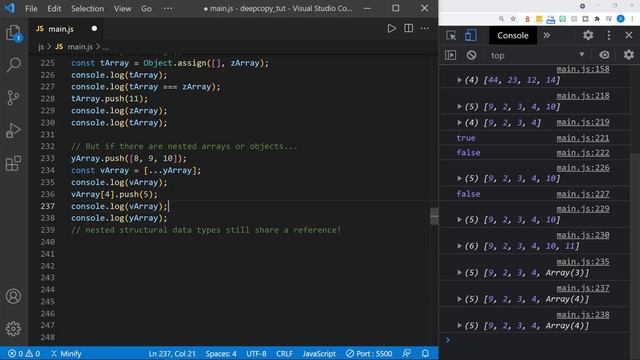Expand the Array(4) log from main.js:238

459,326
